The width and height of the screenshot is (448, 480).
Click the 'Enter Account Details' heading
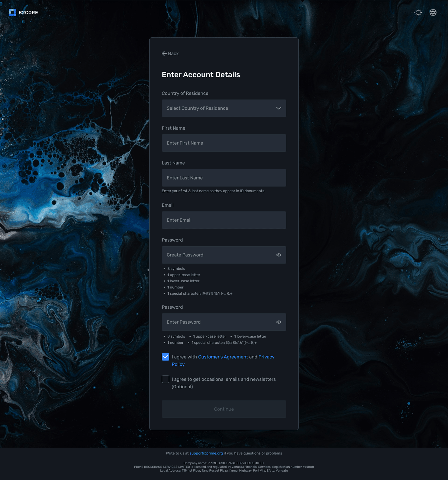click(201, 75)
